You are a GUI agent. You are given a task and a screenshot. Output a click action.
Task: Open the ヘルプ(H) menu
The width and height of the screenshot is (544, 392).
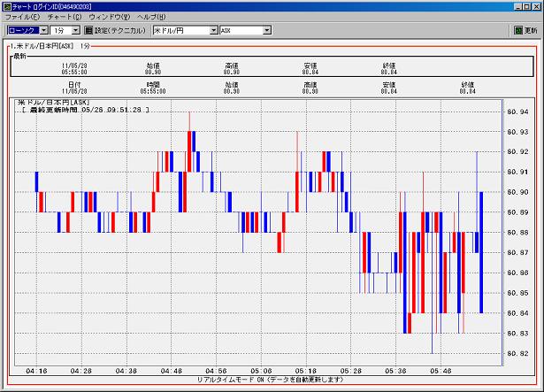[150, 18]
